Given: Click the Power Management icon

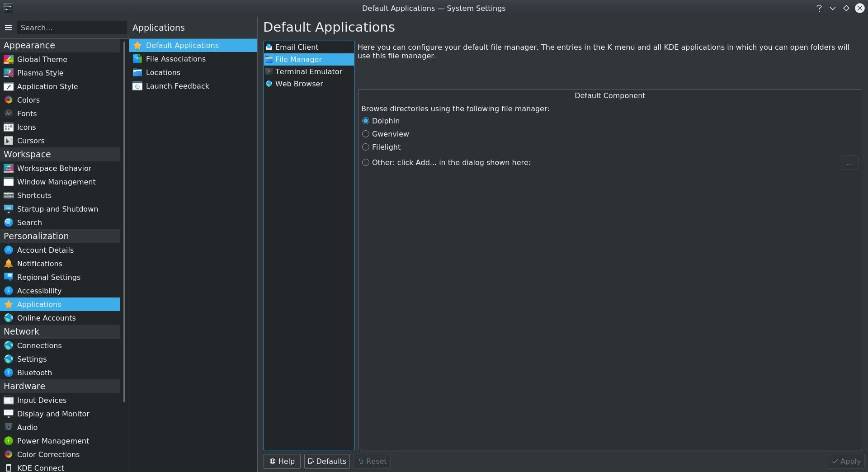Looking at the screenshot, I should pos(9,441).
